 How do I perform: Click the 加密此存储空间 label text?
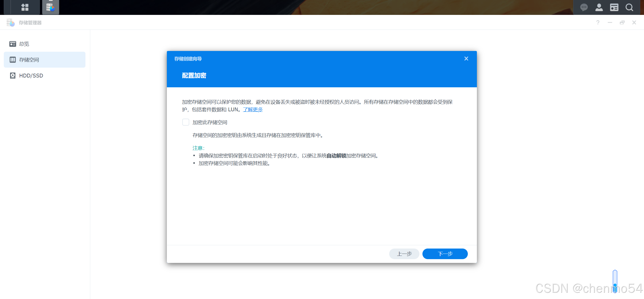pos(210,122)
